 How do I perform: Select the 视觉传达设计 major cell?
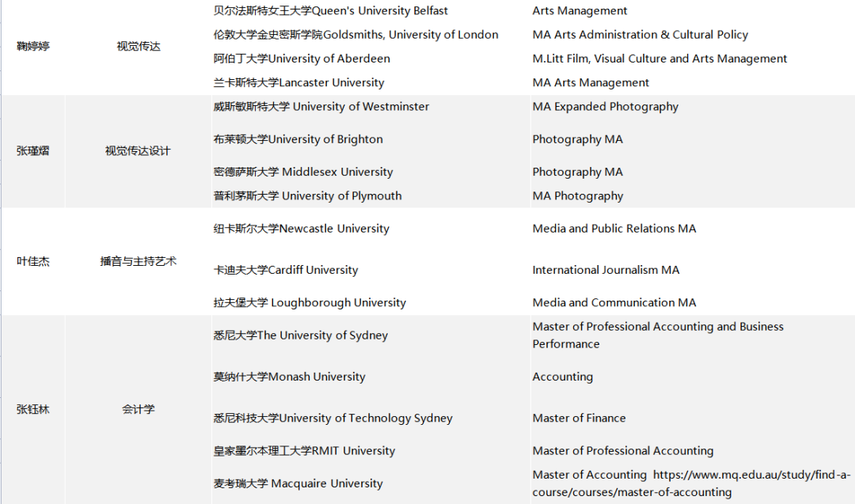pyautogui.click(x=138, y=151)
